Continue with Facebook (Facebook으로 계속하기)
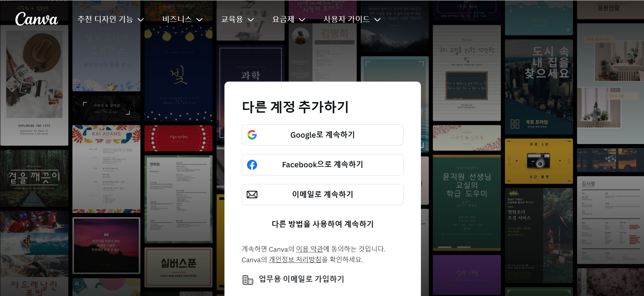Viewport: 644px width, 296px height. tap(323, 165)
